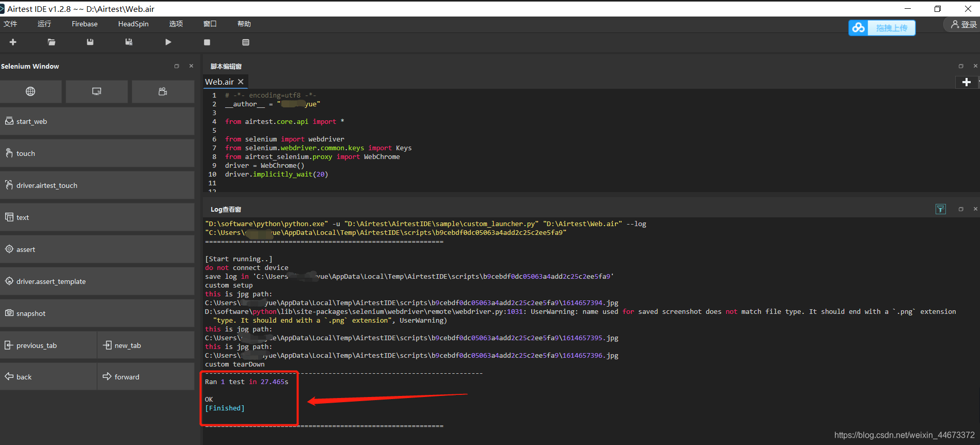Click the 'do not connect device' log line

pos(247,268)
